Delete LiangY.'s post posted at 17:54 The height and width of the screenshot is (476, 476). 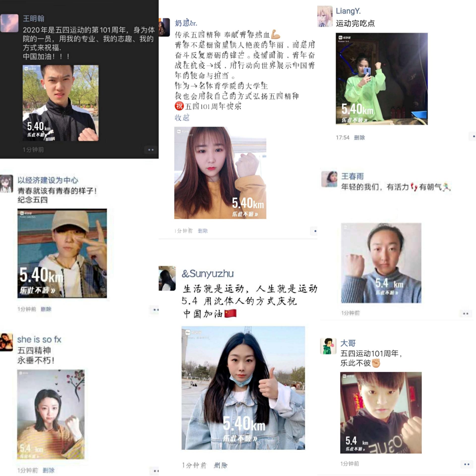coord(359,138)
